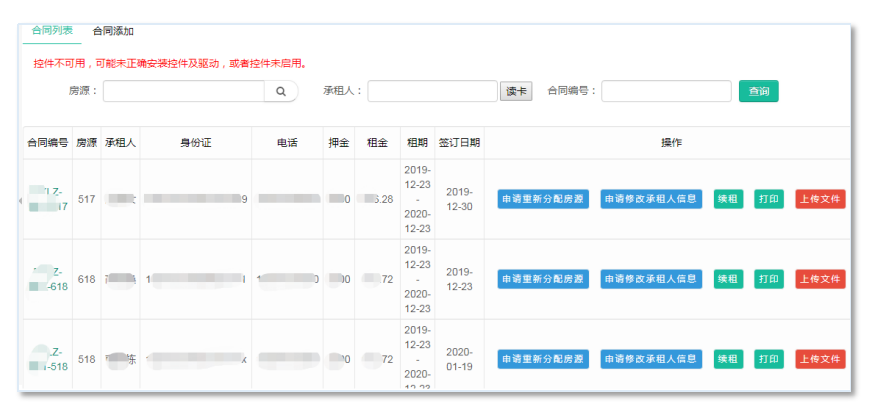Click the 读卡 button
This screenshot has width=894, height=417.
click(516, 92)
